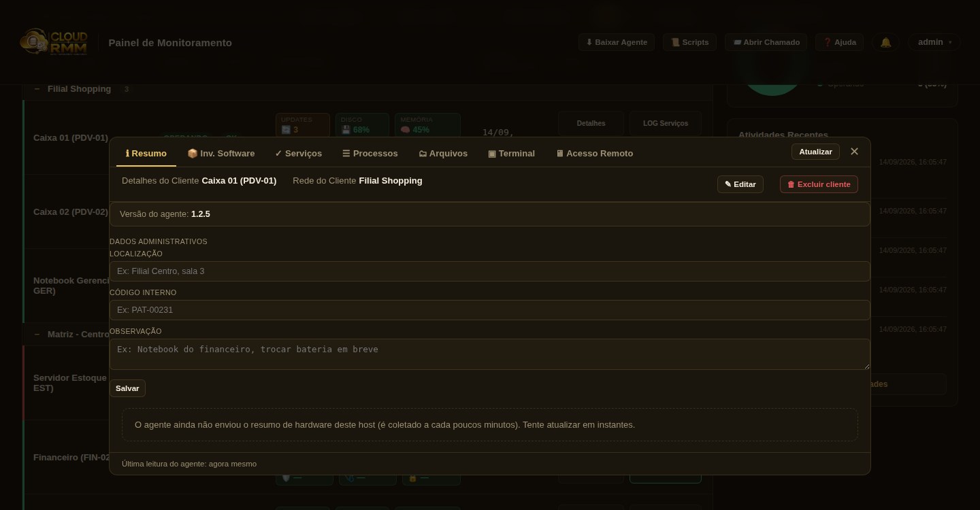
Task: Click the Disco 68% badge
Action: point(362,125)
